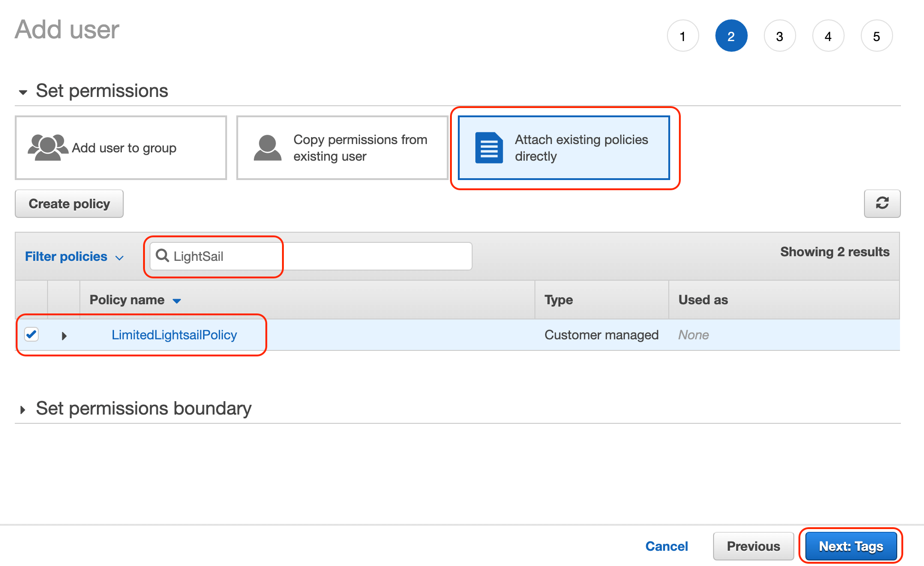924x566 pixels.
Task: Select the Attach existing policies directly icon
Action: point(488,147)
